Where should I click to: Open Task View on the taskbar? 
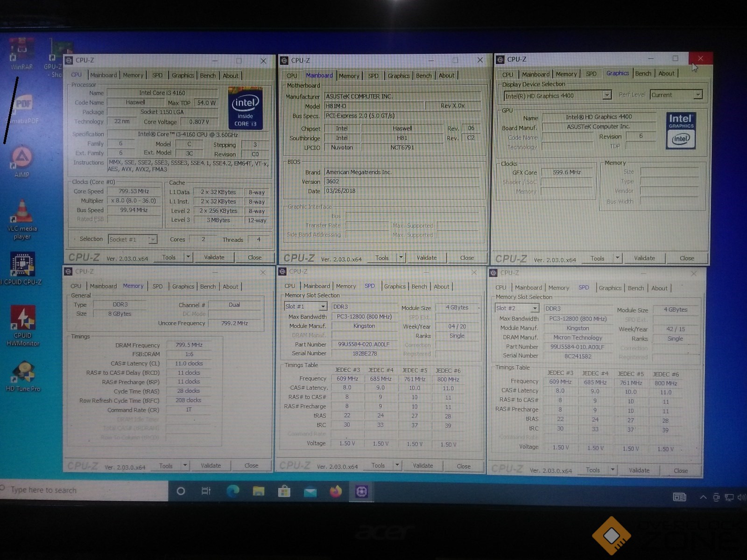[x=206, y=491]
